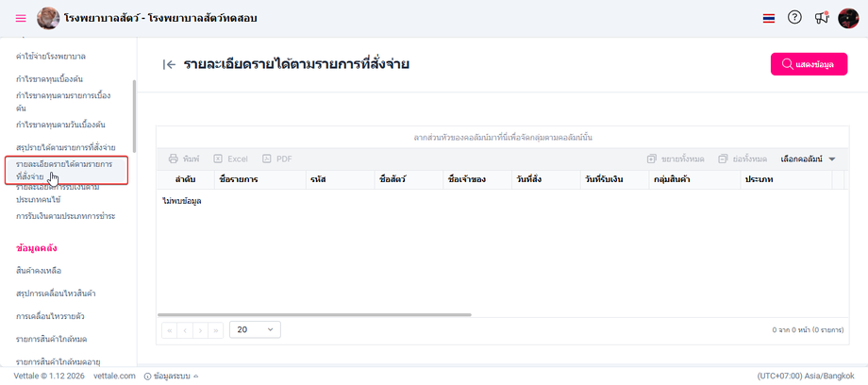Open กำไรขาดทุนตามรายการเบื้องต้น report
The width and height of the screenshot is (868, 385).
coord(63,101)
